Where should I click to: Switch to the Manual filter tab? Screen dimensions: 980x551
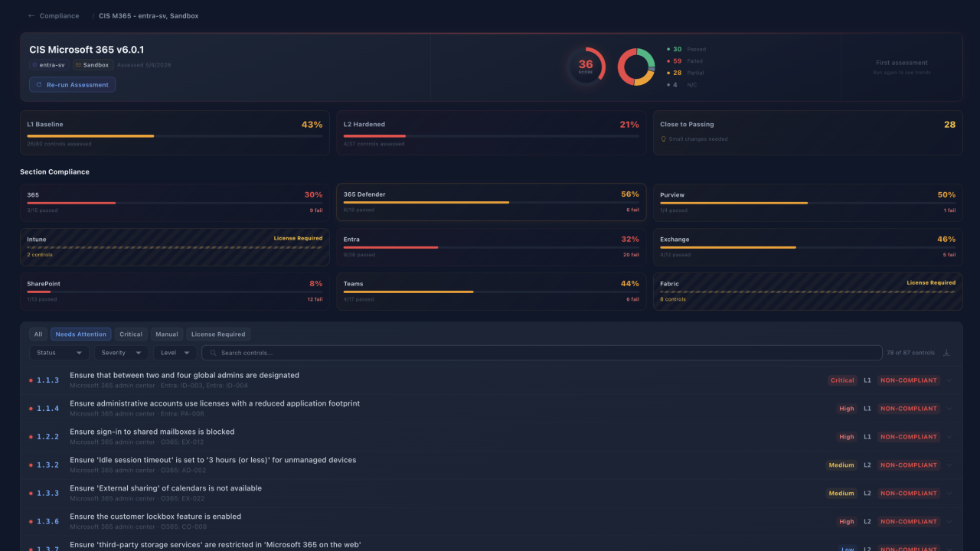click(167, 334)
